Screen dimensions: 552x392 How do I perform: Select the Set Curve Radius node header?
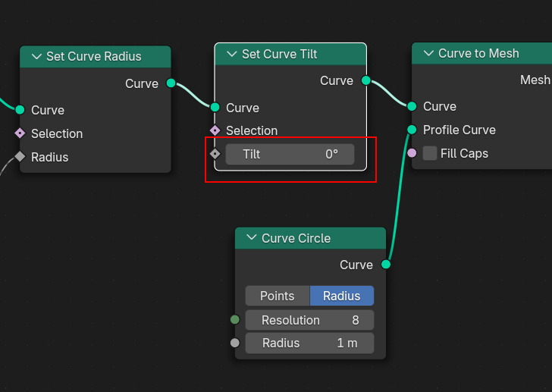click(96, 57)
